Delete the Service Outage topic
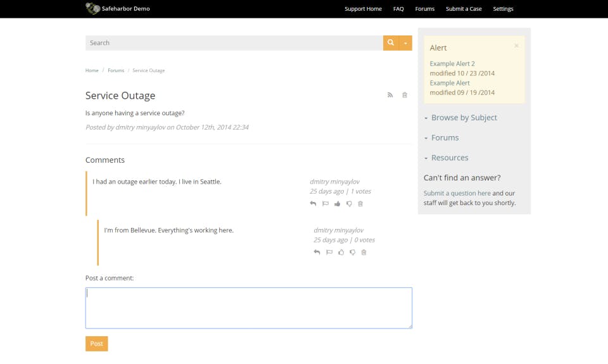This screenshot has height=364, width=608. pos(405,96)
